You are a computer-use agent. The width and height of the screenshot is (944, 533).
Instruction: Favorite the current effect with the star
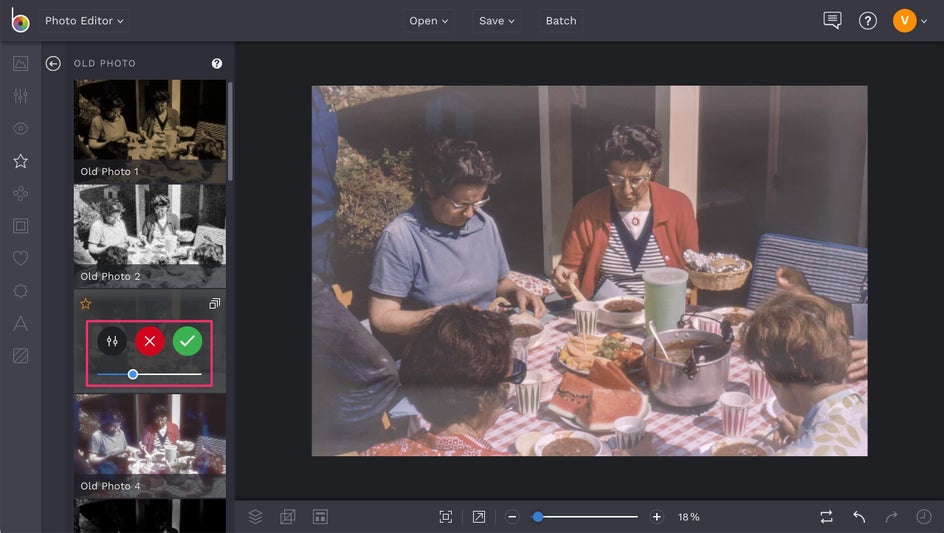click(x=85, y=304)
